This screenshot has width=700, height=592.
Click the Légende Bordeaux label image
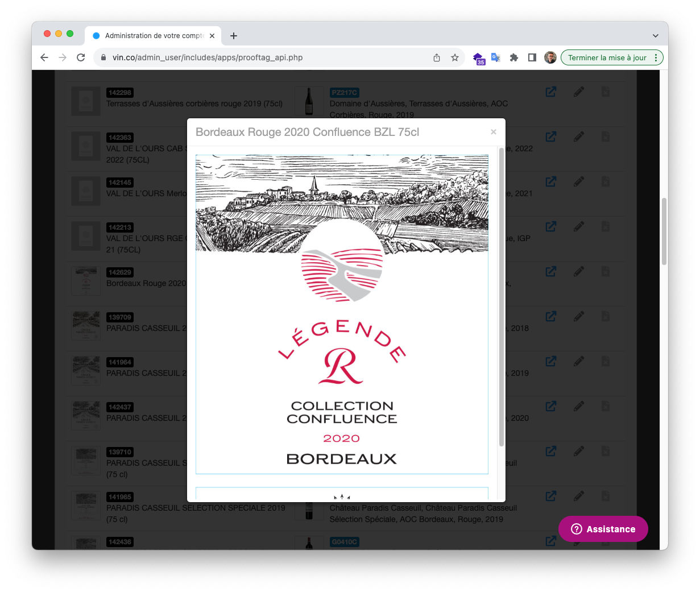[342, 314]
